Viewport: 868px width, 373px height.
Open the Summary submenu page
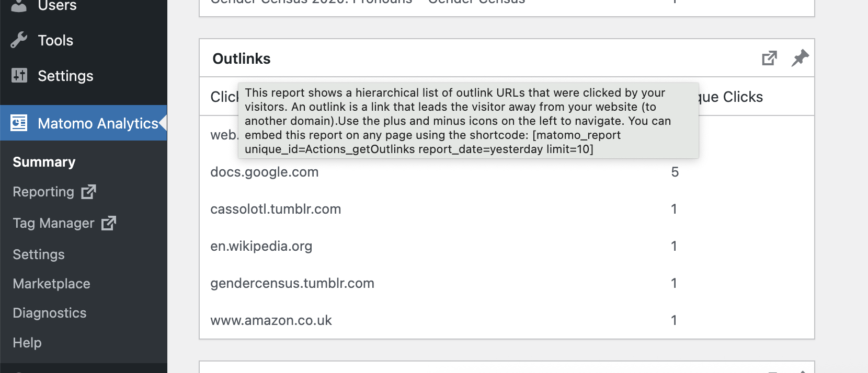(44, 162)
